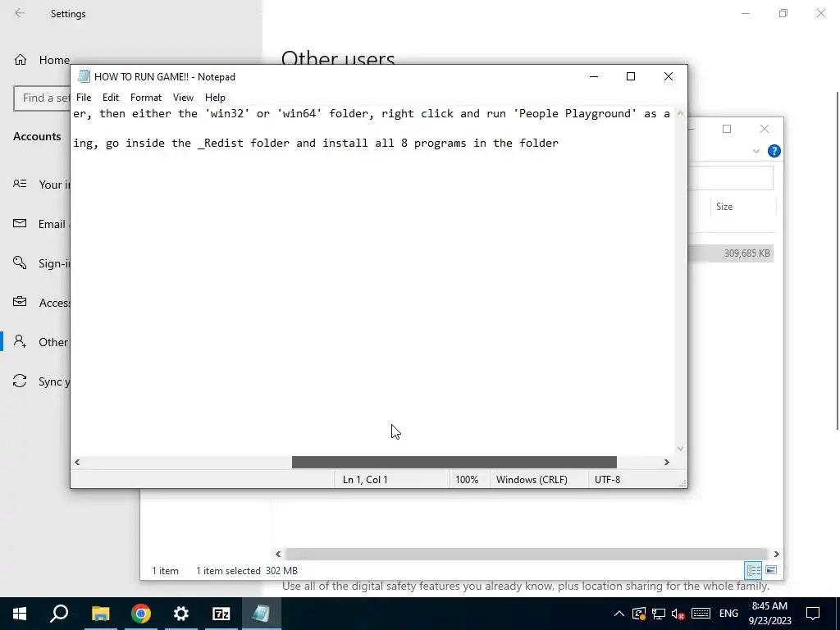Open the Windows Start menu
The width and height of the screenshot is (840, 630).
coord(20,614)
